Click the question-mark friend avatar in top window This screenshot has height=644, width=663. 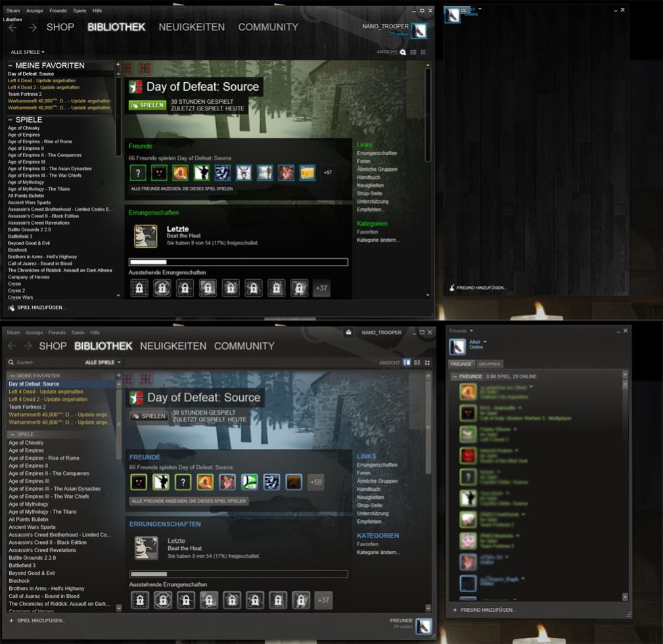[138, 173]
